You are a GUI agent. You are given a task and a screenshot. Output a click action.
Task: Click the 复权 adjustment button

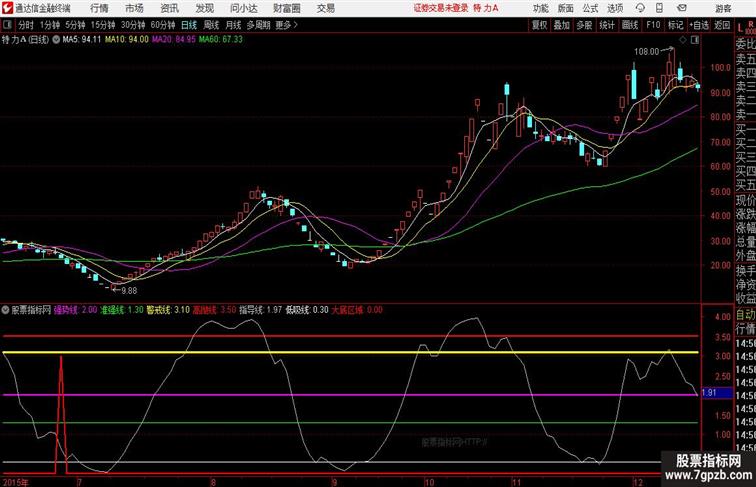coord(539,25)
